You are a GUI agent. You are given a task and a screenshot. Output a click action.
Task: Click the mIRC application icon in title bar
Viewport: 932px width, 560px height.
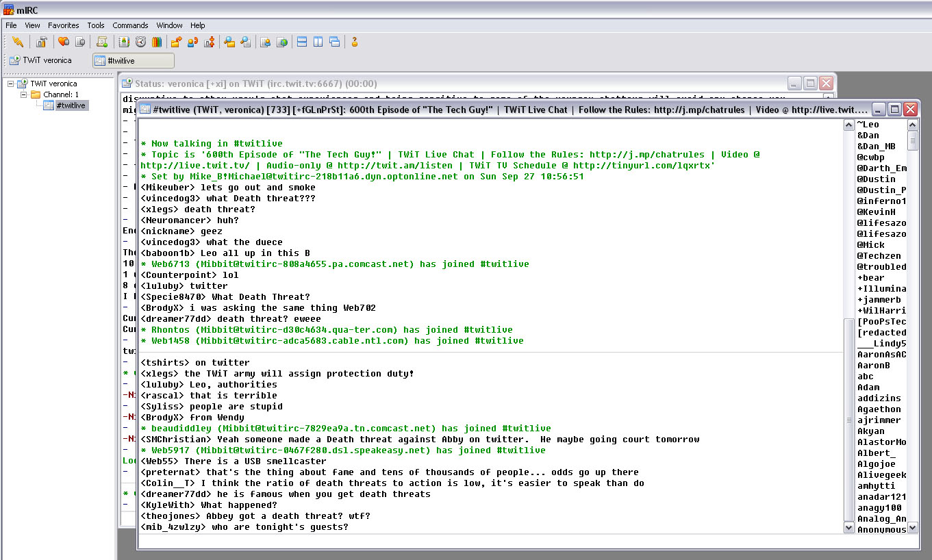pyautogui.click(x=9, y=10)
